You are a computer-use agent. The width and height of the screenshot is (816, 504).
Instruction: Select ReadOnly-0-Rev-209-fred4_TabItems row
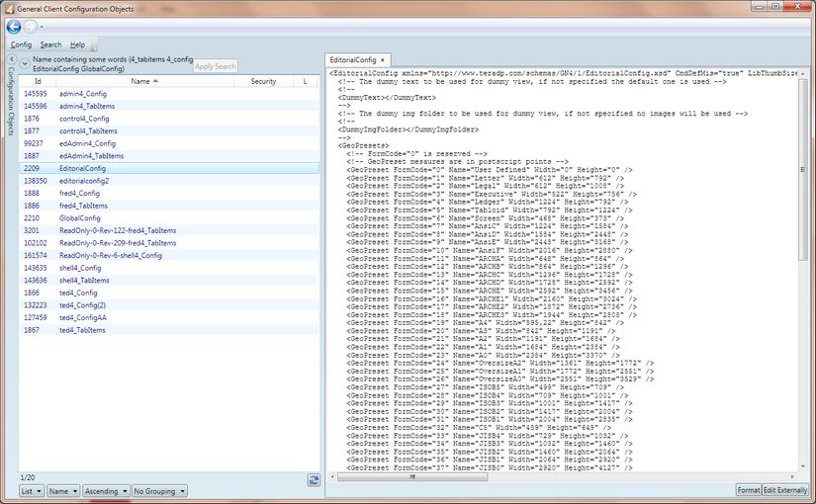(169, 243)
